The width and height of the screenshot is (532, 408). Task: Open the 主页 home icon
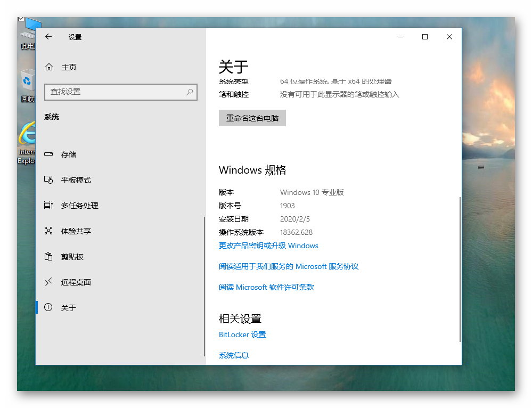49,67
